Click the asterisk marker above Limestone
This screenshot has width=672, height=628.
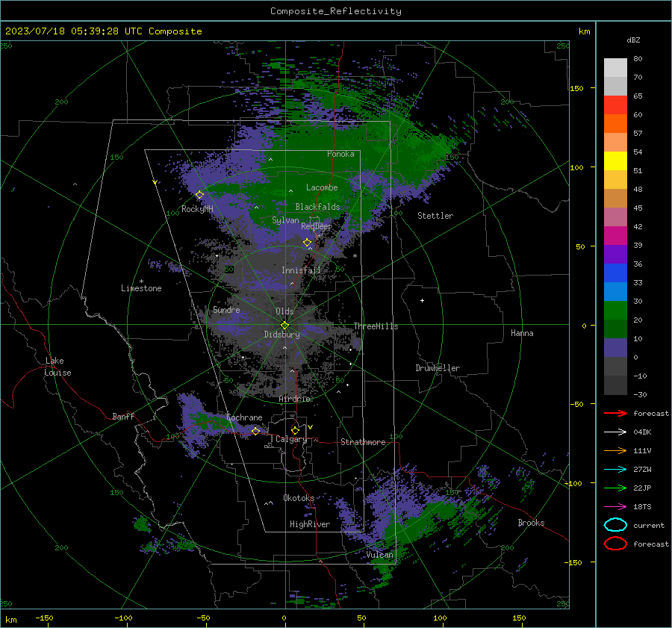pyautogui.click(x=141, y=282)
